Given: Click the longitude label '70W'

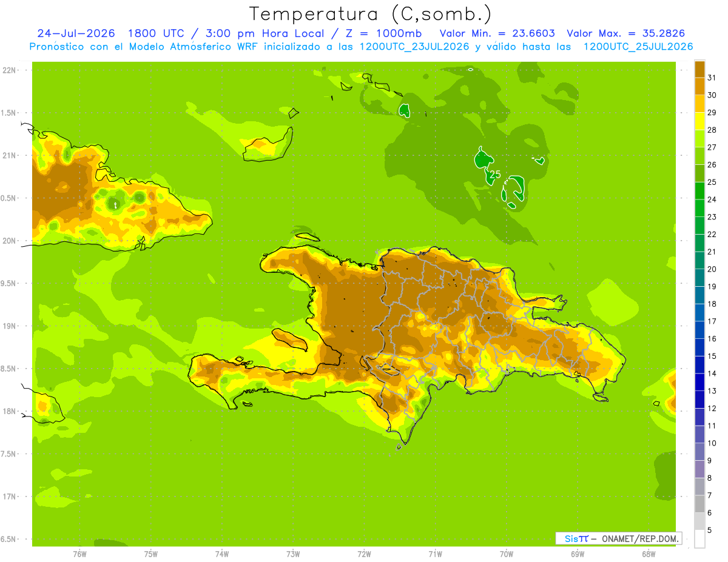Looking at the screenshot, I should pyautogui.click(x=507, y=554).
